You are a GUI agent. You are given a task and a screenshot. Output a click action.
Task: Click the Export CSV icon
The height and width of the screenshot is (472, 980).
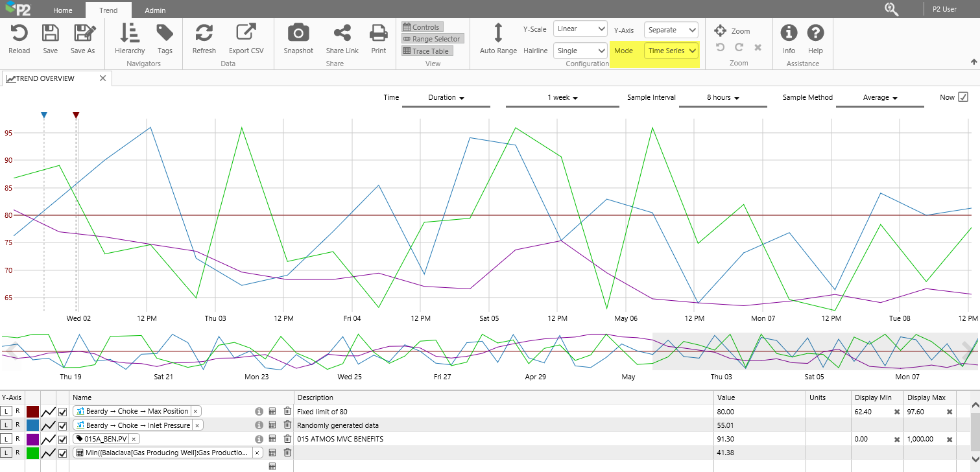click(246, 34)
